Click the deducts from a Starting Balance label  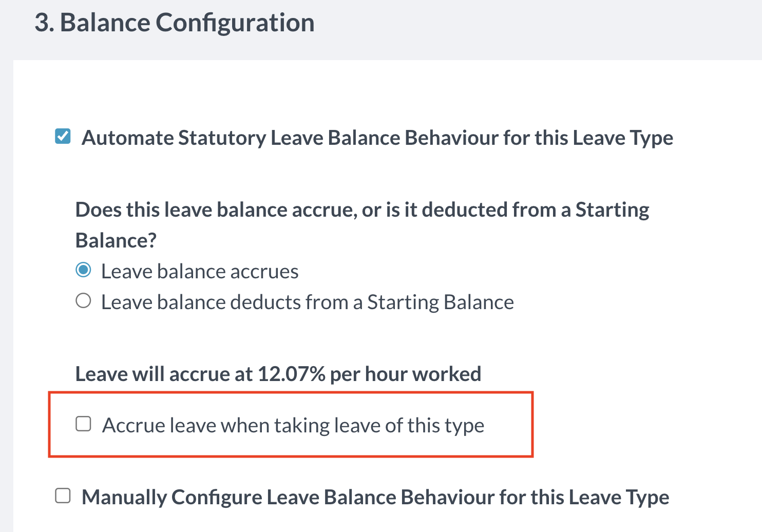click(307, 302)
